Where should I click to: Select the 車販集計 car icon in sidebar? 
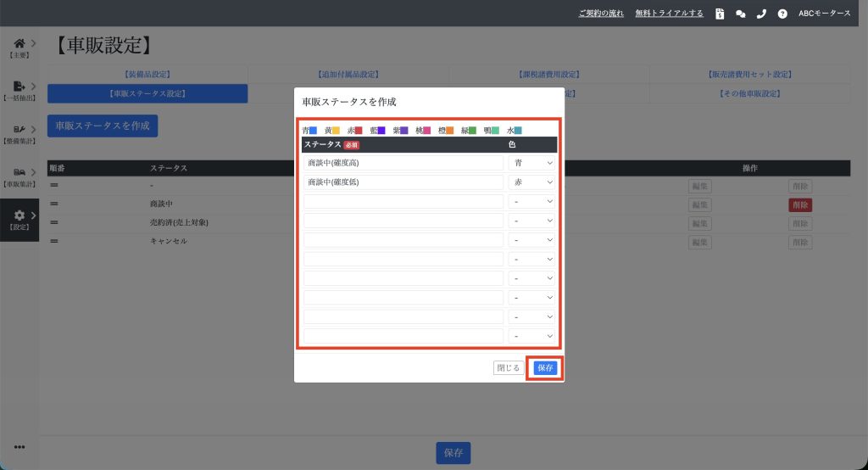[x=19, y=173]
